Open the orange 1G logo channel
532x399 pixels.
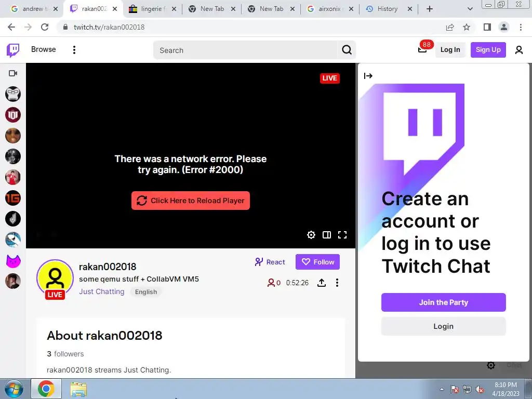click(13, 198)
